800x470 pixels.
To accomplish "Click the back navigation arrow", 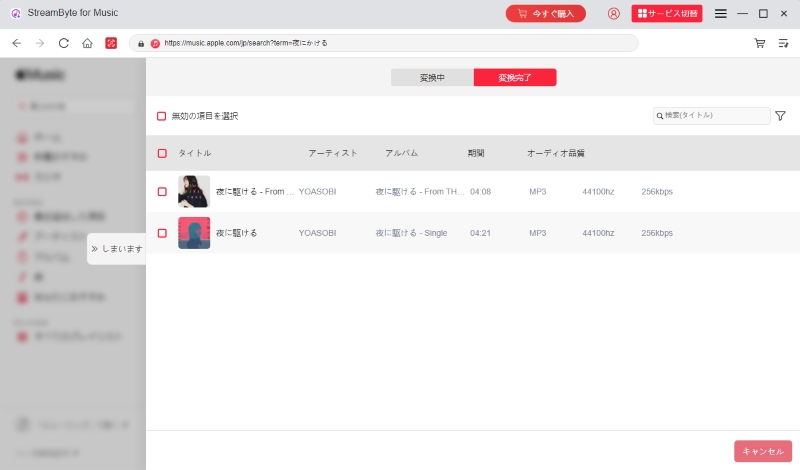I will (x=16, y=43).
